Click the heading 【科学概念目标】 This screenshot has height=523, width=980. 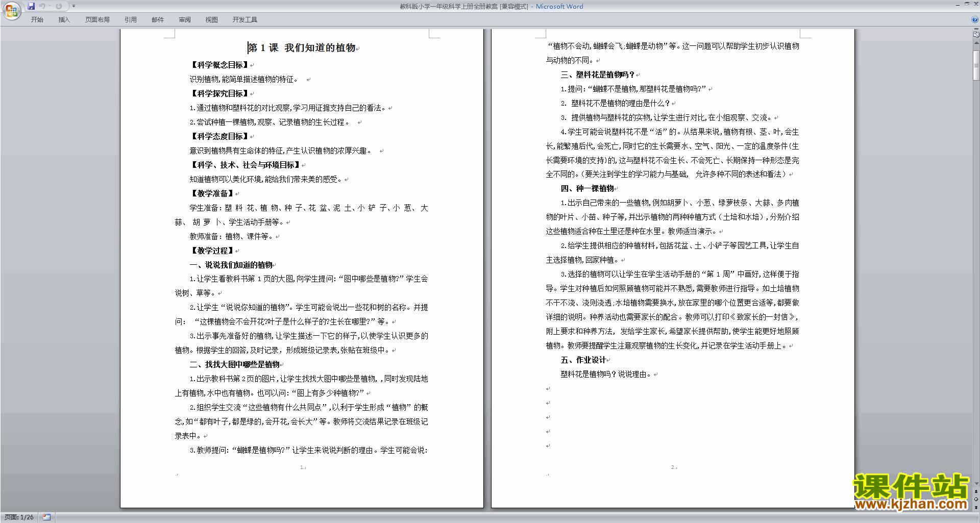(x=220, y=65)
